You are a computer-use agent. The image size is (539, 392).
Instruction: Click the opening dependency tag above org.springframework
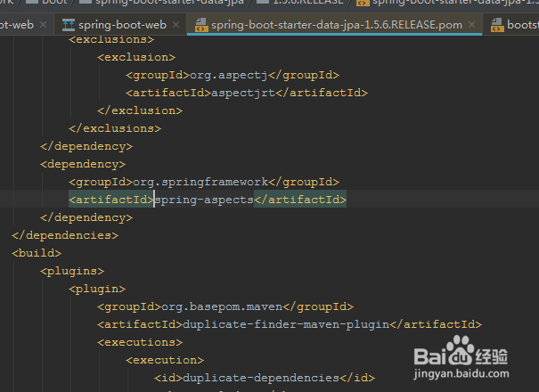tap(83, 164)
